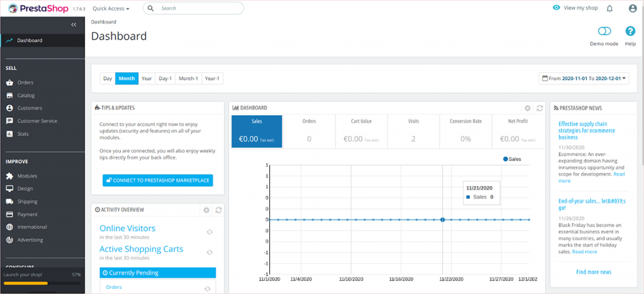The height and width of the screenshot is (294, 644).
Task: Click the Launch your shop progress bar
Action: 42,283
